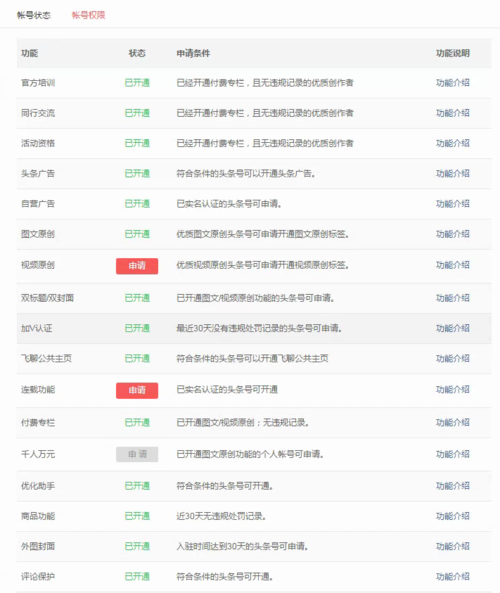Open 功能介绍 link for 商品功能
500x593 pixels.
453,516
